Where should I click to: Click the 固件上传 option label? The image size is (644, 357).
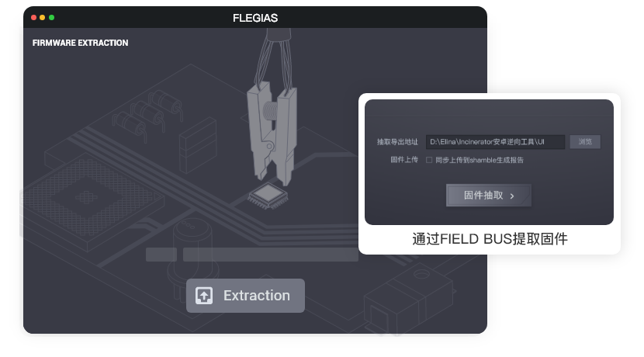pyautogui.click(x=404, y=159)
